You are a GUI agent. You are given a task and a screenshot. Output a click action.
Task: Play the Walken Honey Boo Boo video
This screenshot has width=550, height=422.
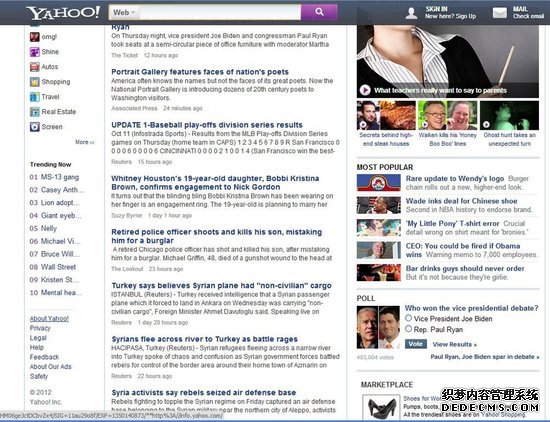tap(448, 115)
